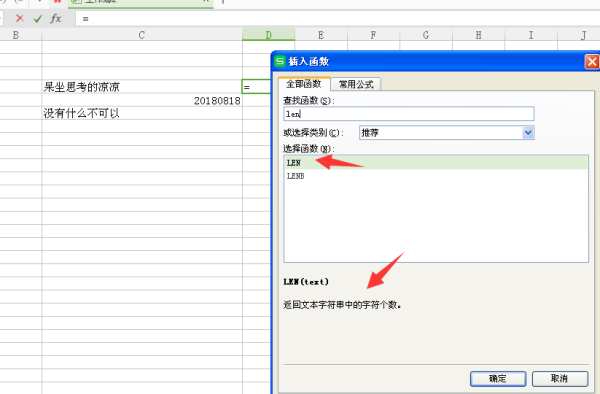This screenshot has height=394, width=600.
Task: Click the 查找函数 search field
Action: click(409, 114)
